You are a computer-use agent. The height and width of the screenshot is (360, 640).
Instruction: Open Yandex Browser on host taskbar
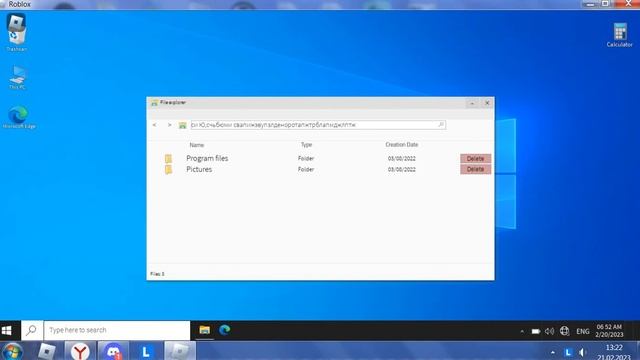click(x=80, y=351)
